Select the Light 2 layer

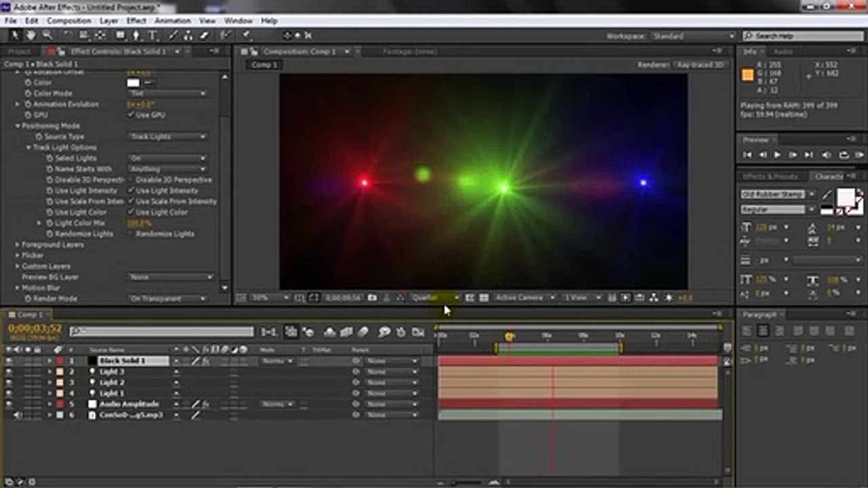113,382
